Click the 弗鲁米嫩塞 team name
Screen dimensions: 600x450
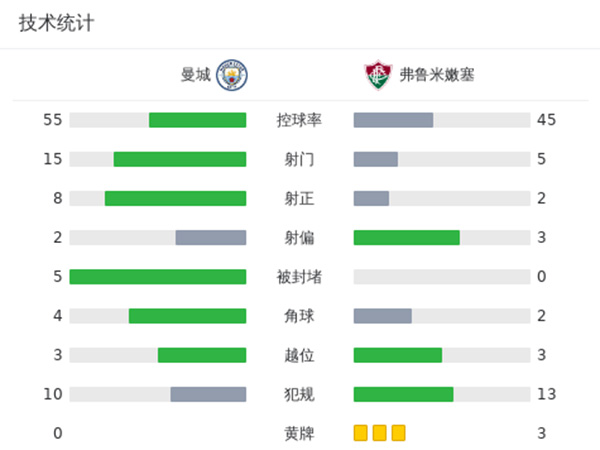point(437,75)
